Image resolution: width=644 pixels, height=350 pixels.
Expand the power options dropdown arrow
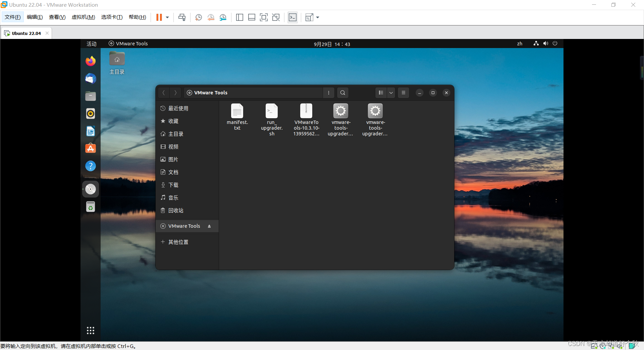tap(167, 17)
